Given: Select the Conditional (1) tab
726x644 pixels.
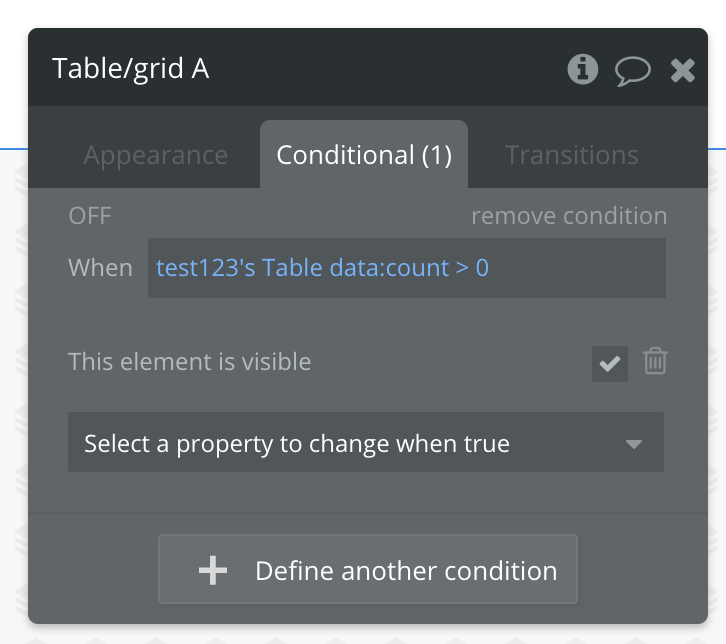Looking at the screenshot, I should [x=364, y=156].
